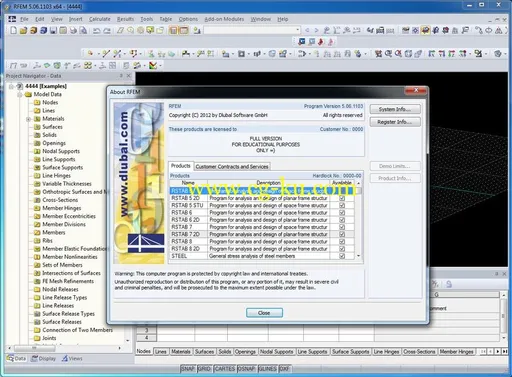This screenshot has height=377, width=512.
Task: Toggle the highlighted Navigator panel icon
Action: pyautogui.click(x=173, y=31)
